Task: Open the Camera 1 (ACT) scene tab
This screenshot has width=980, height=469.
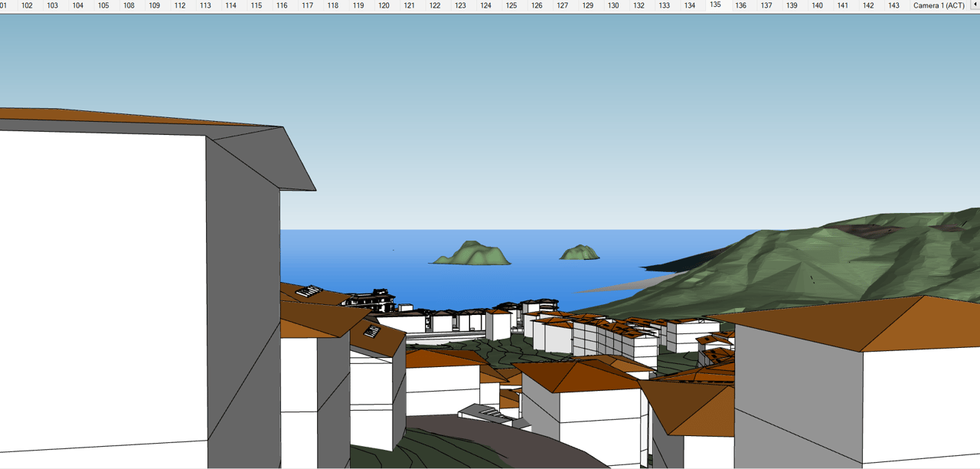Action: coord(939,5)
